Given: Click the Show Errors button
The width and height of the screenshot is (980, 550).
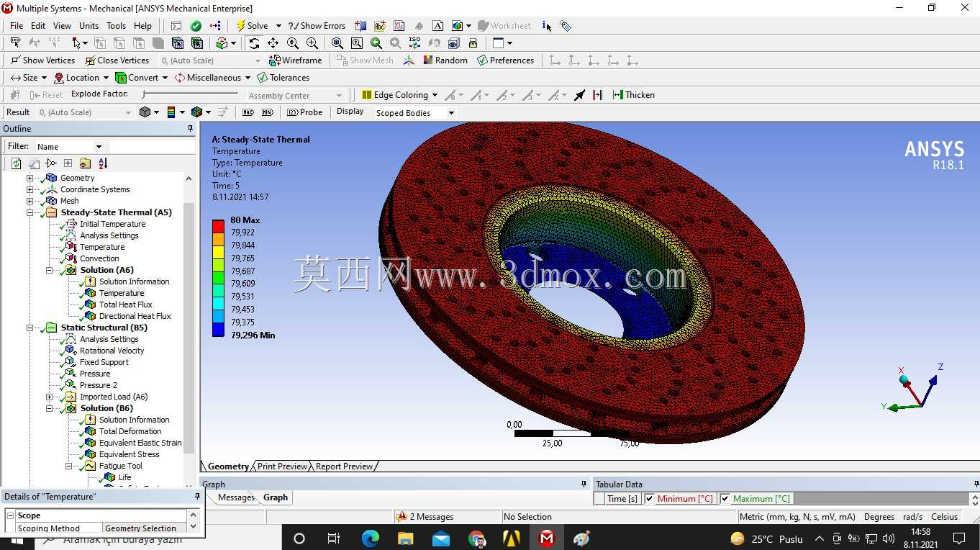Looking at the screenshot, I should (317, 26).
